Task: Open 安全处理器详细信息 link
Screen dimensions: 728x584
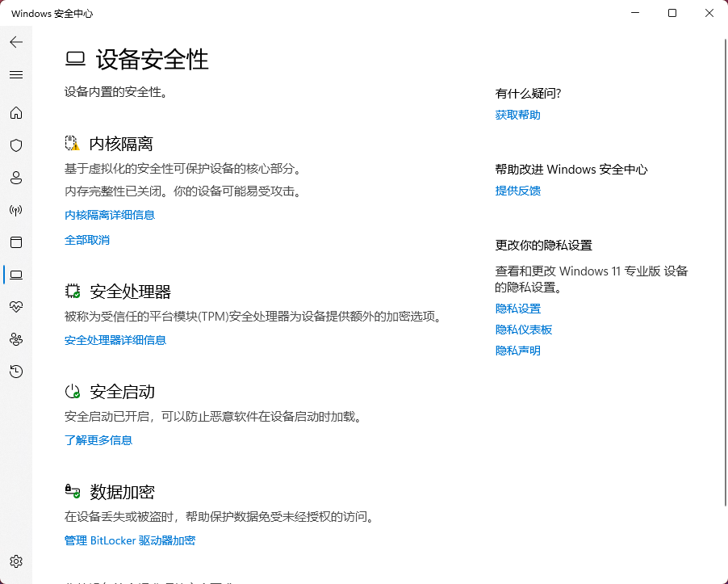Action: pyautogui.click(x=115, y=340)
